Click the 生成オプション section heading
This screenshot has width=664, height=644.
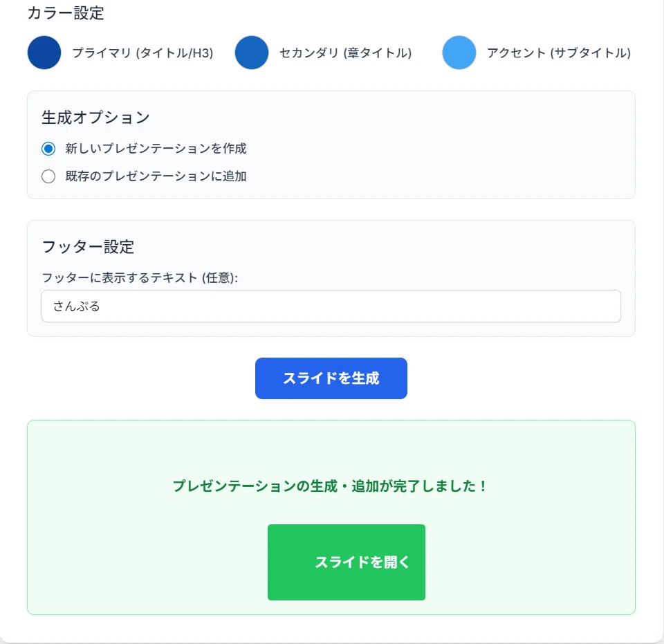point(95,118)
